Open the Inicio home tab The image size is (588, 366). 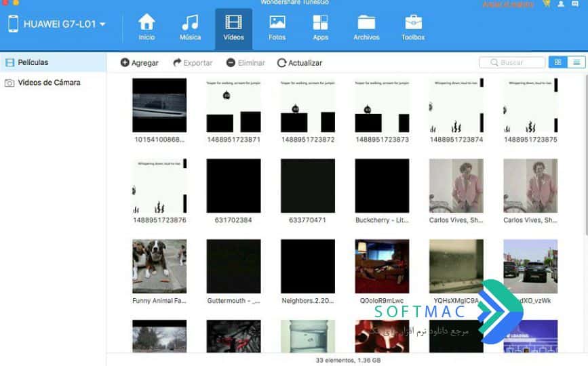click(146, 28)
